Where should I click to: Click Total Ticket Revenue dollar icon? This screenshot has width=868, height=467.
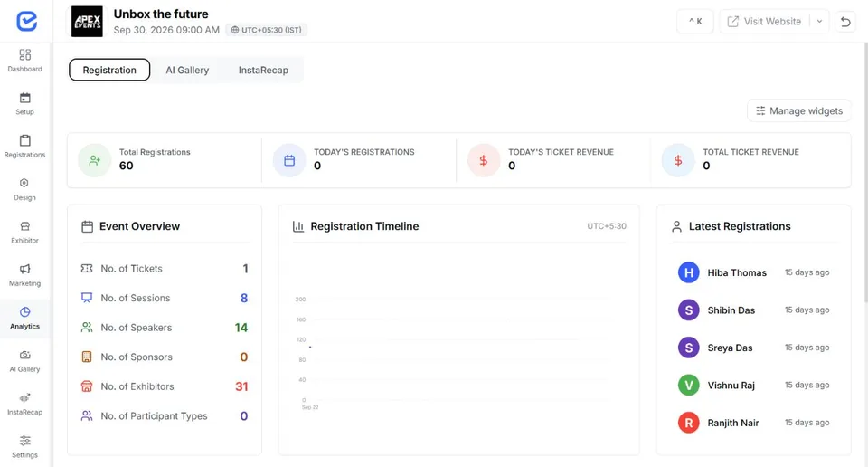tap(678, 161)
